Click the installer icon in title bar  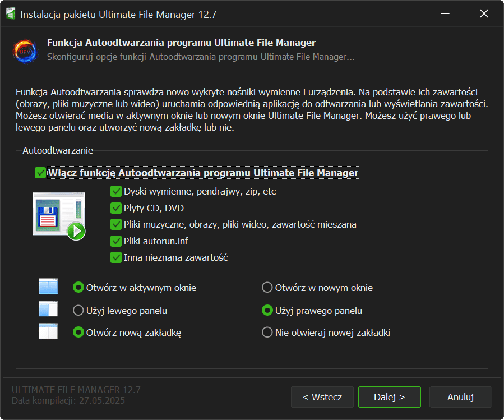(x=11, y=14)
